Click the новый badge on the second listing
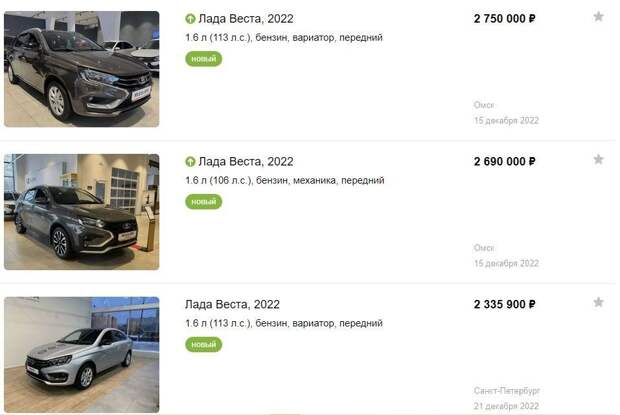Image resolution: width=620 pixels, height=415 pixels. tap(204, 202)
